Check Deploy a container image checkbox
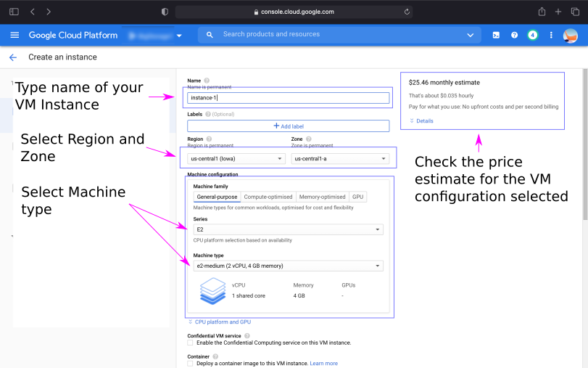 tap(191, 364)
